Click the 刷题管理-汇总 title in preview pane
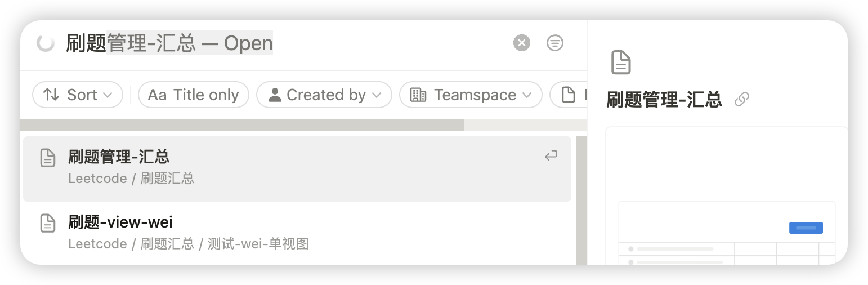Image resolution: width=868 pixels, height=285 pixels. coord(664,100)
